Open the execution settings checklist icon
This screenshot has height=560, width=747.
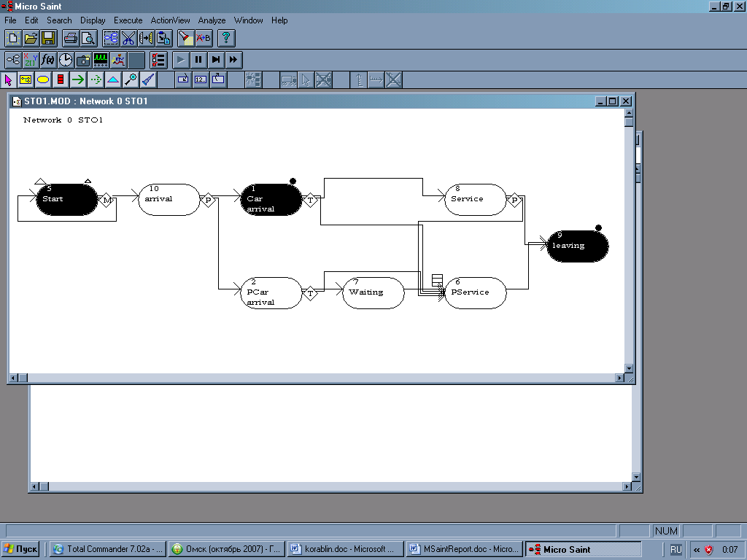pyautogui.click(x=158, y=60)
